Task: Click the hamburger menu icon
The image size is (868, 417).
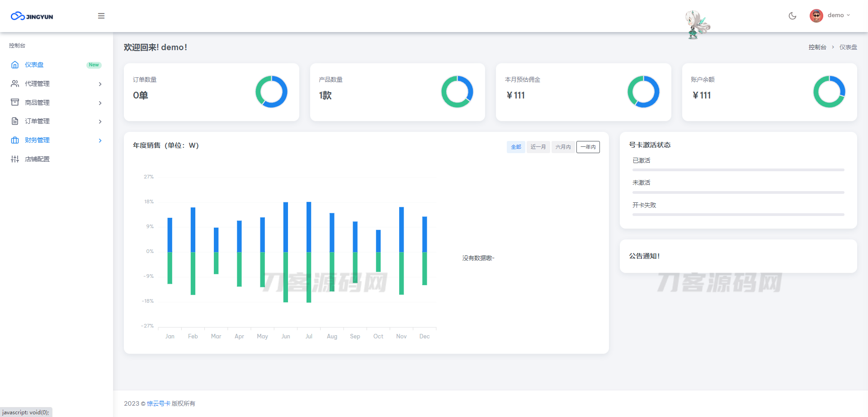Action: pyautogui.click(x=101, y=16)
